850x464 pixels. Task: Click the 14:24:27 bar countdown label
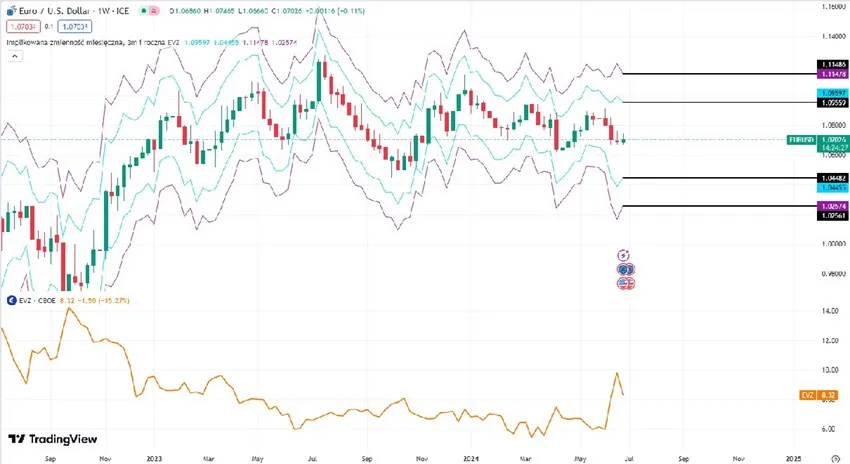pyautogui.click(x=832, y=147)
